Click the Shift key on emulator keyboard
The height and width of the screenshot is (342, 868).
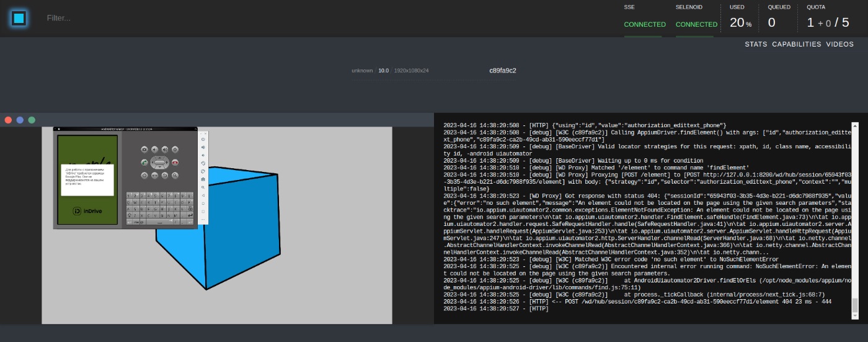130,215
